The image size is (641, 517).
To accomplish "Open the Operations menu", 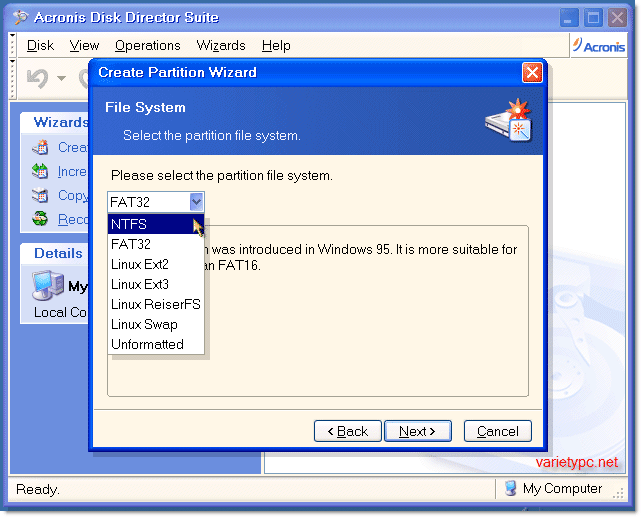I will [148, 45].
